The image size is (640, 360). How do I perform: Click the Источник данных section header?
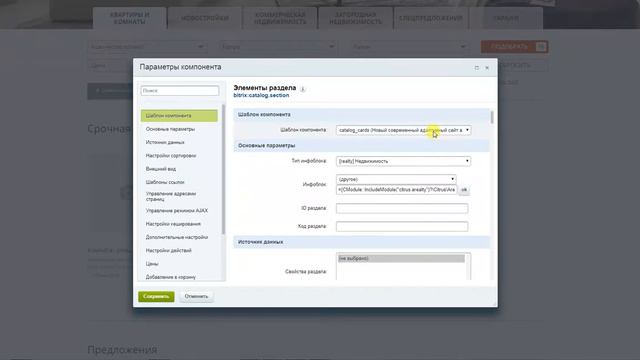362,242
